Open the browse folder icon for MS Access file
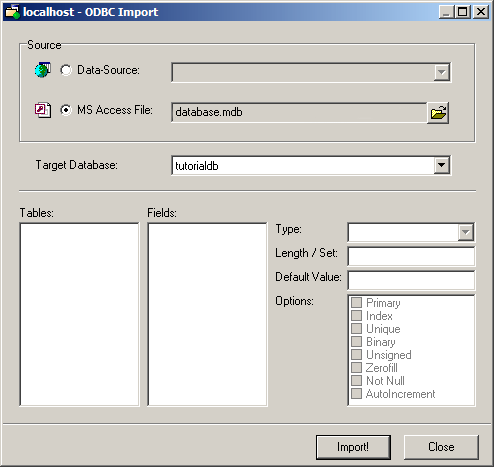 pos(438,113)
